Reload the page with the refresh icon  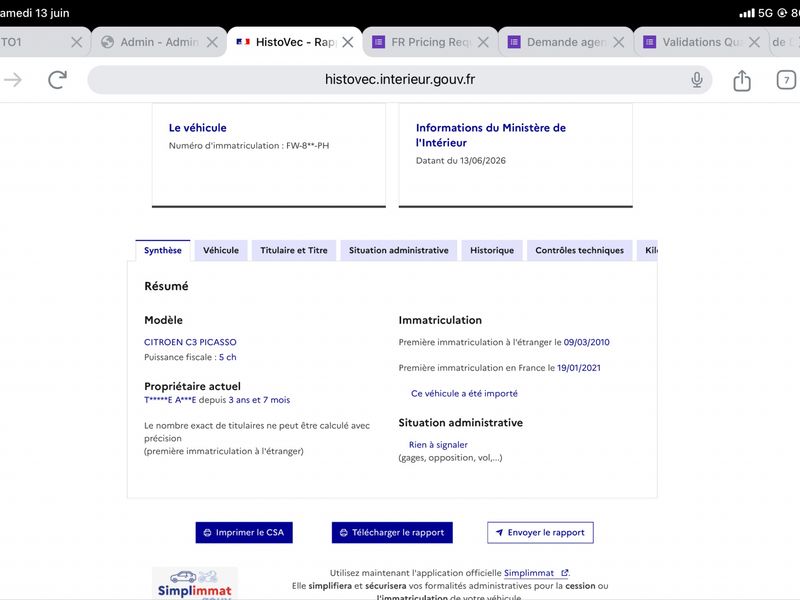[x=57, y=80]
